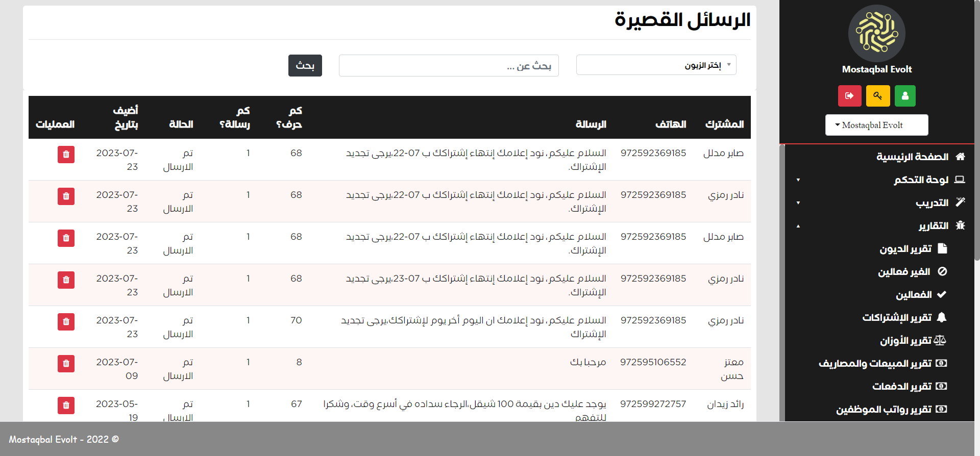Delete the first message row by صابر مدلل
The image size is (980, 456).
pyautogui.click(x=66, y=155)
